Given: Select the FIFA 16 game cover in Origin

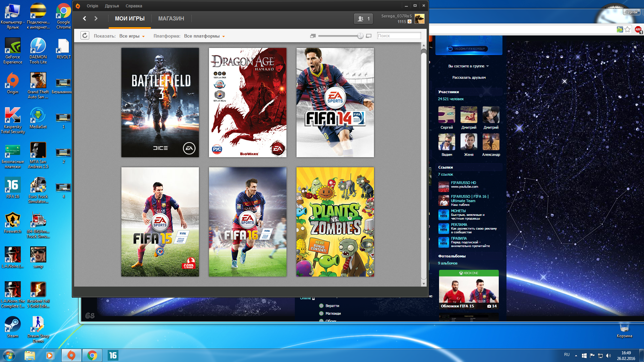Looking at the screenshot, I should point(248,222).
